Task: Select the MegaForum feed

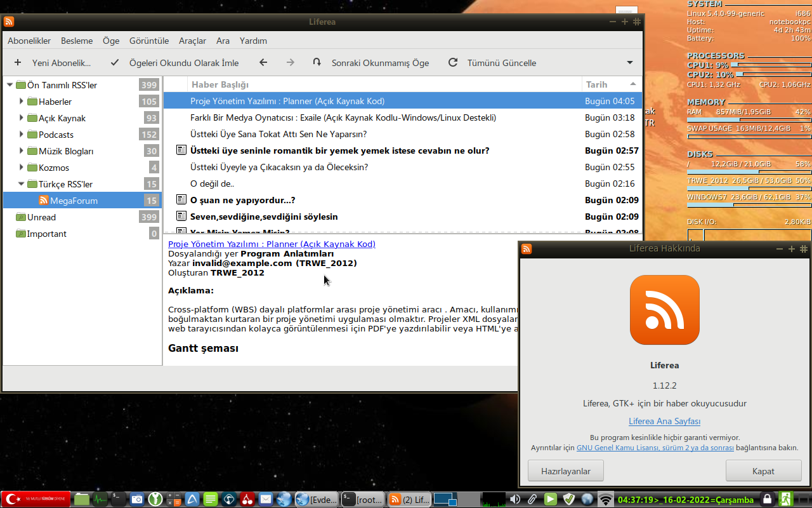Action: coord(82,201)
